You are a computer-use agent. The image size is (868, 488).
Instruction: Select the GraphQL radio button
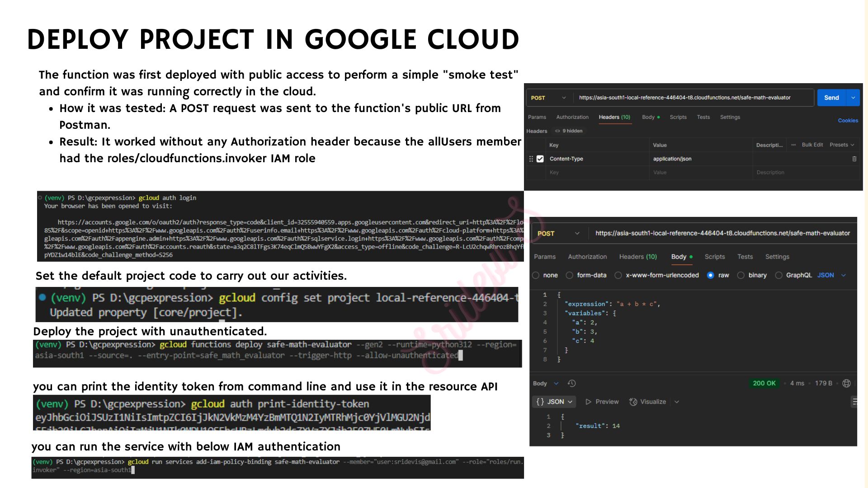tap(779, 275)
